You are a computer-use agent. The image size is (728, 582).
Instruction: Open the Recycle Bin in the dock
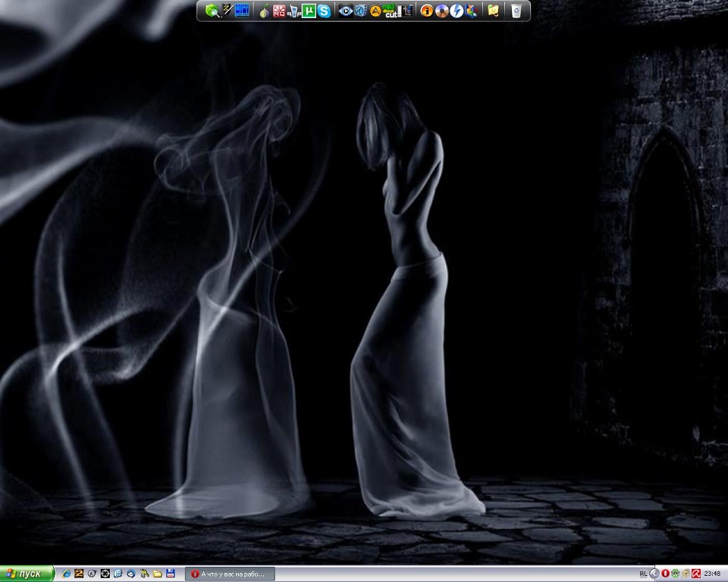point(516,11)
